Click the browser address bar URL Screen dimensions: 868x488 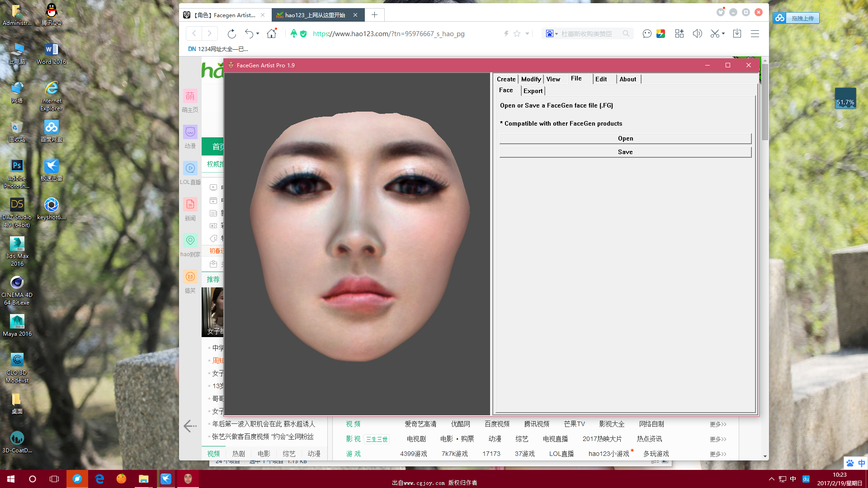(x=388, y=34)
